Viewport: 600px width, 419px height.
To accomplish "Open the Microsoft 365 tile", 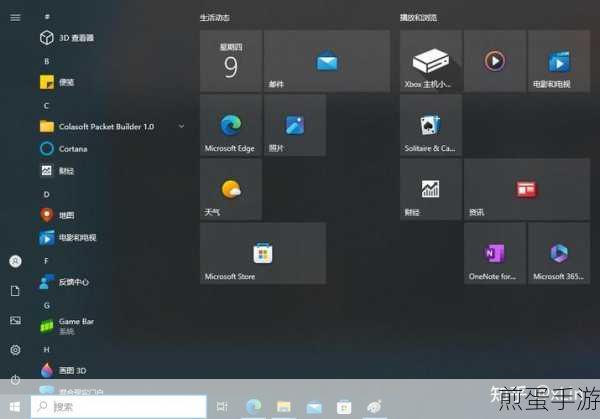I will pos(559,253).
